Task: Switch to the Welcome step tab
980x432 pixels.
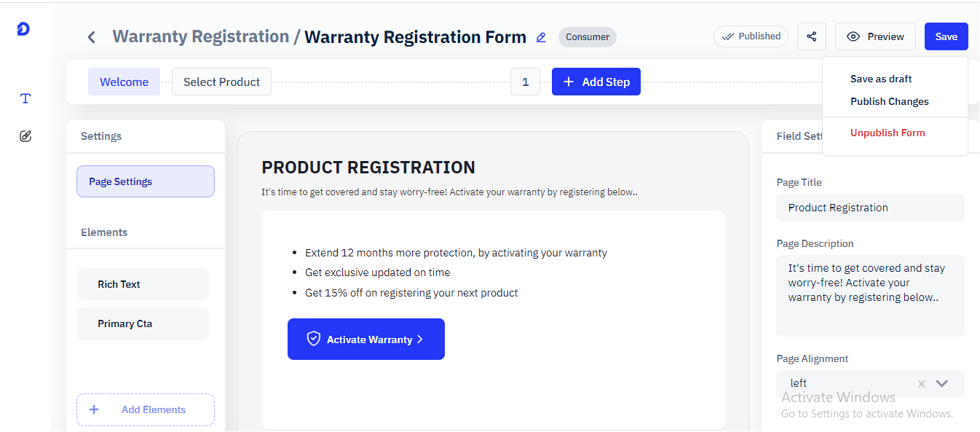Action: point(124,82)
